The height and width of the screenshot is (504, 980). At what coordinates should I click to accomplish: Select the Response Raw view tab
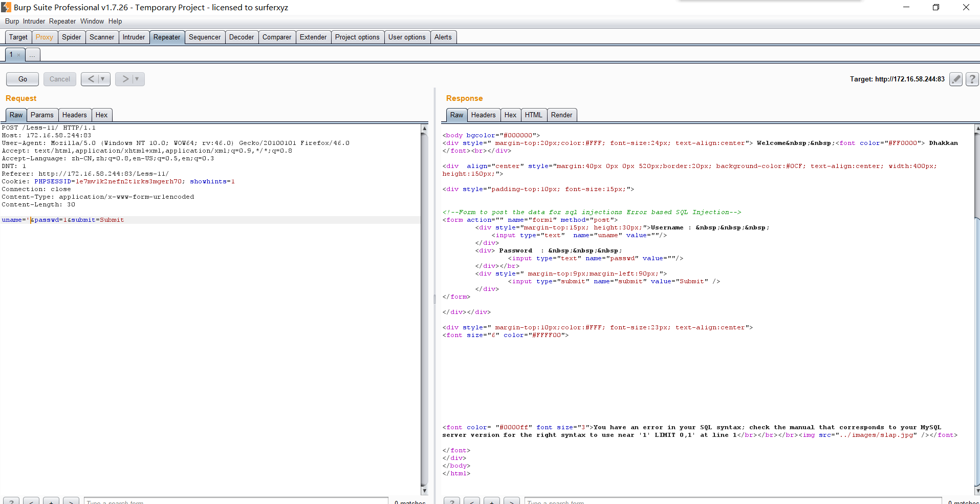tap(457, 115)
